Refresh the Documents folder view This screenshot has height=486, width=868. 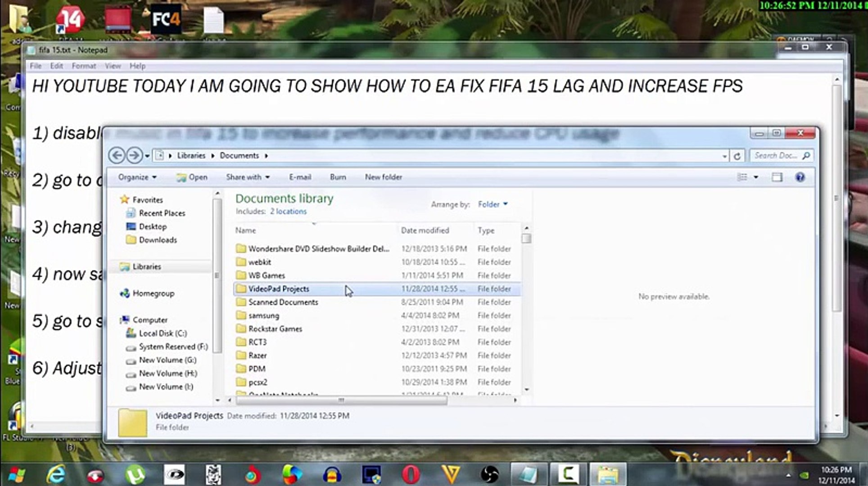[737, 156]
